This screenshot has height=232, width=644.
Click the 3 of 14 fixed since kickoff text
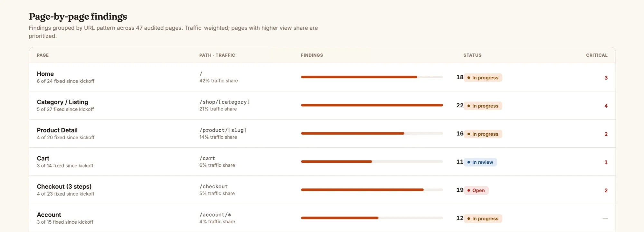tap(65, 166)
